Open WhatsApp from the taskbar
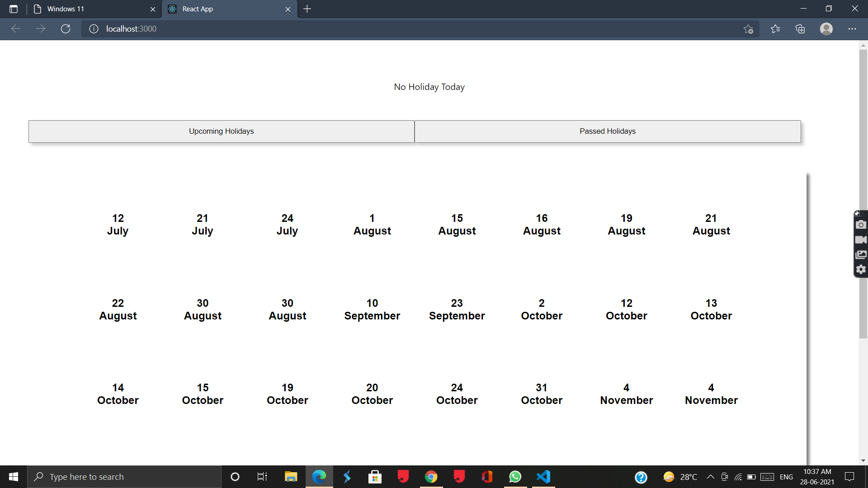 [515, 477]
